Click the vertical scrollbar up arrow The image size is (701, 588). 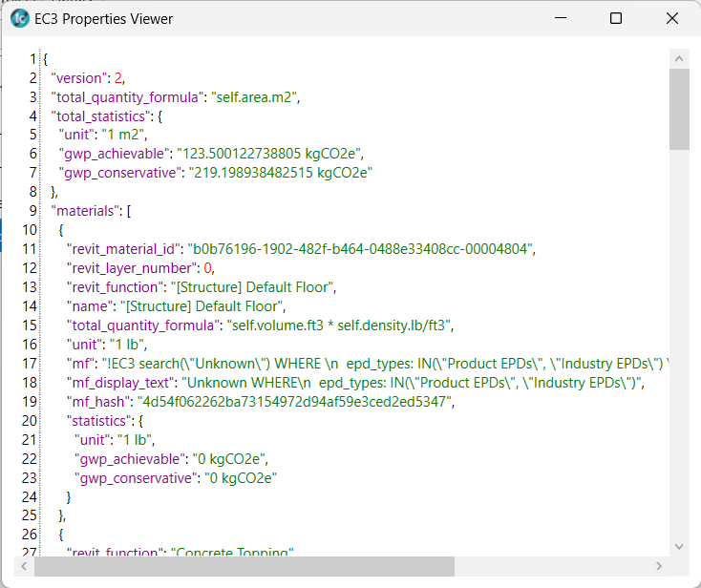(679, 58)
